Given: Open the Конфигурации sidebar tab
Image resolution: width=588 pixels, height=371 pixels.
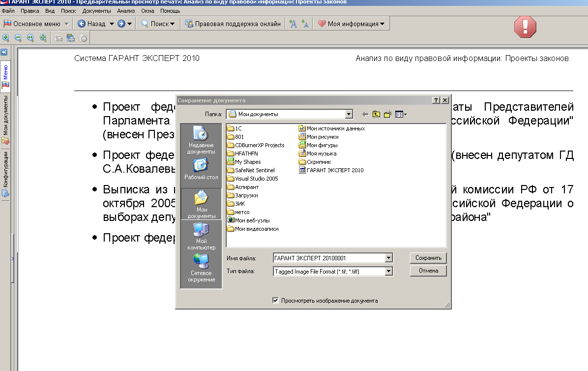Looking at the screenshot, I should coord(5,174).
